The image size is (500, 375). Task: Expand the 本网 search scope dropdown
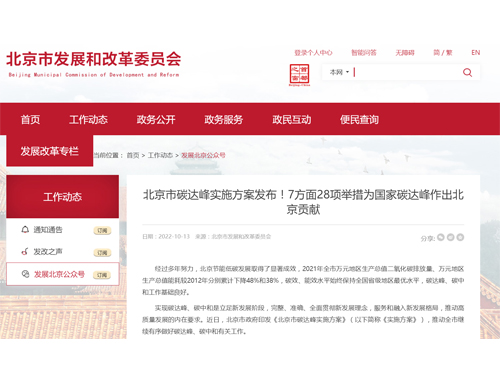[x=339, y=72]
